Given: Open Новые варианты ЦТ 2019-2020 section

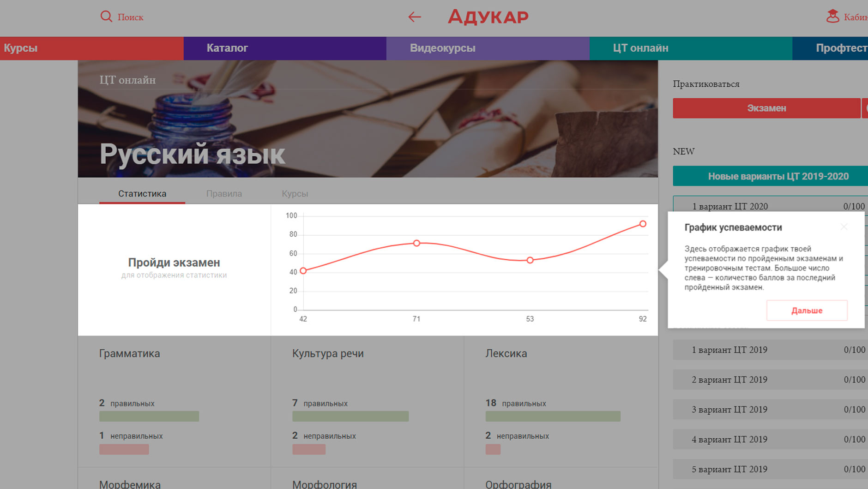Looking at the screenshot, I should [x=778, y=176].
